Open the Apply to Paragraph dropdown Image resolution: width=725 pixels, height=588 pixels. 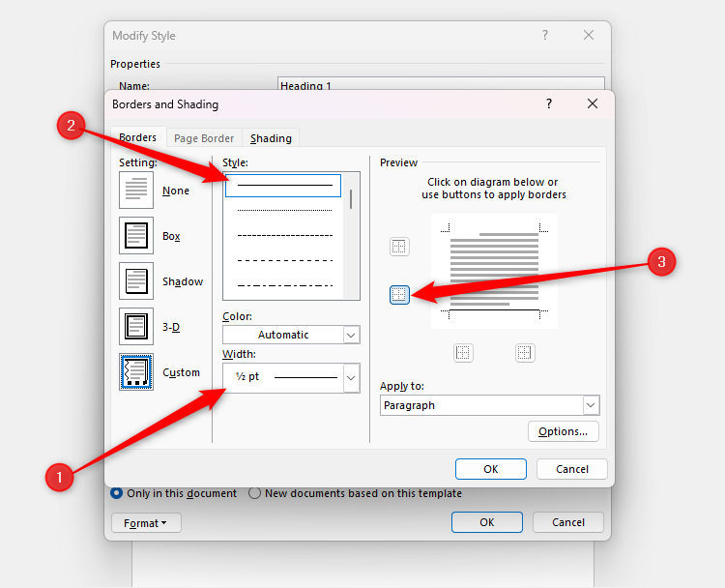pos(490,405)
